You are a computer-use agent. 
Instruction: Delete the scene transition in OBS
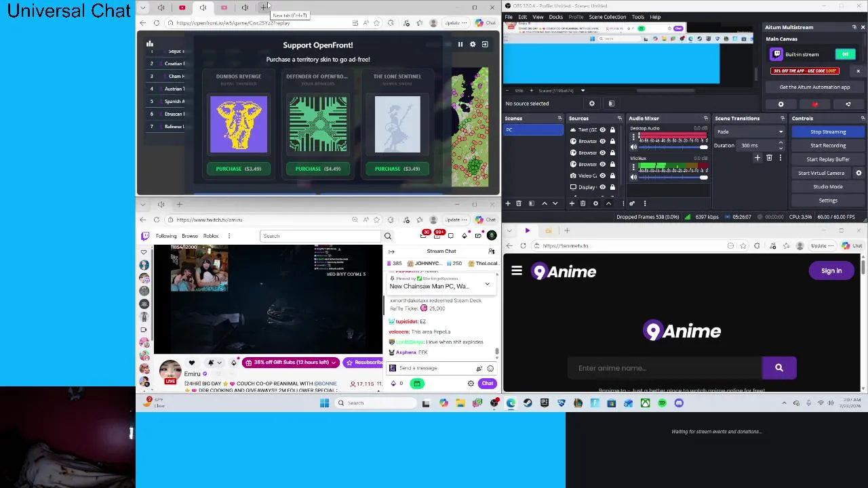769,158
